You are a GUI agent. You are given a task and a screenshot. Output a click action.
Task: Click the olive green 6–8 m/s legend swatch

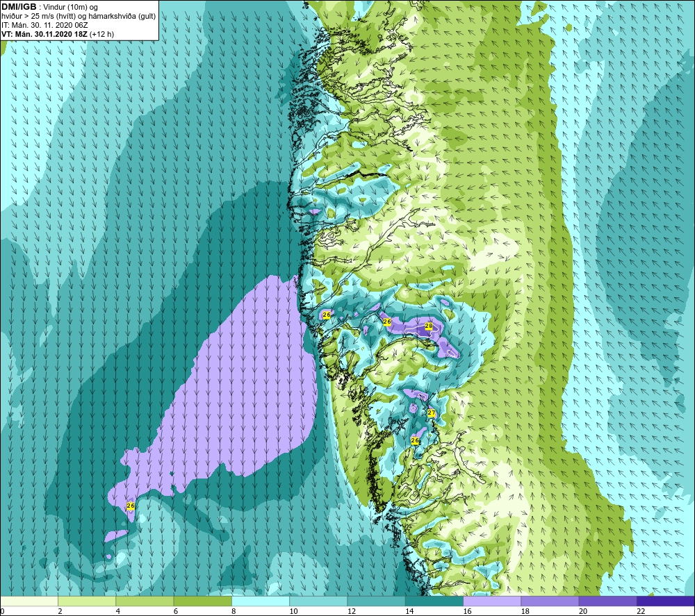tap(202, 601)
